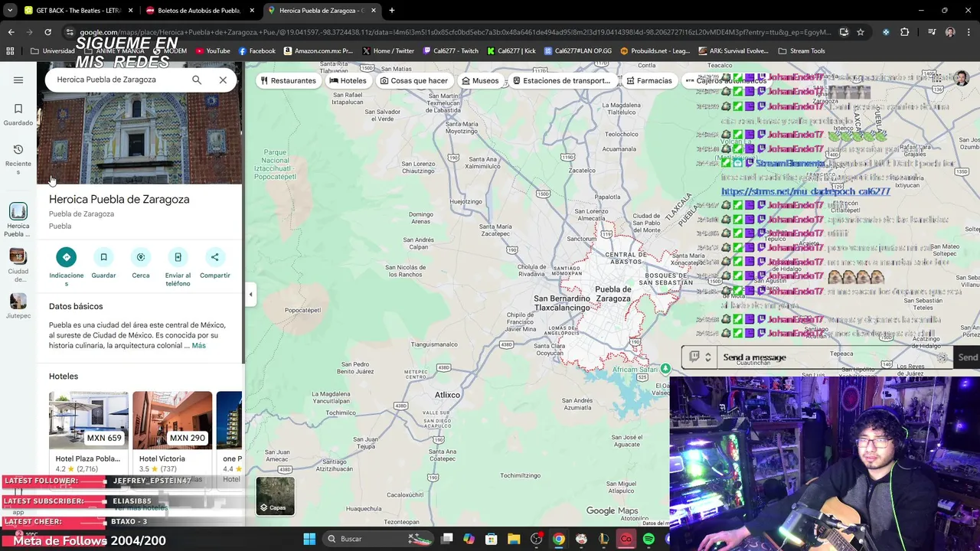Viewport: 980px width, 551px height.
Task: Go back in browser history
Action: 11,32
